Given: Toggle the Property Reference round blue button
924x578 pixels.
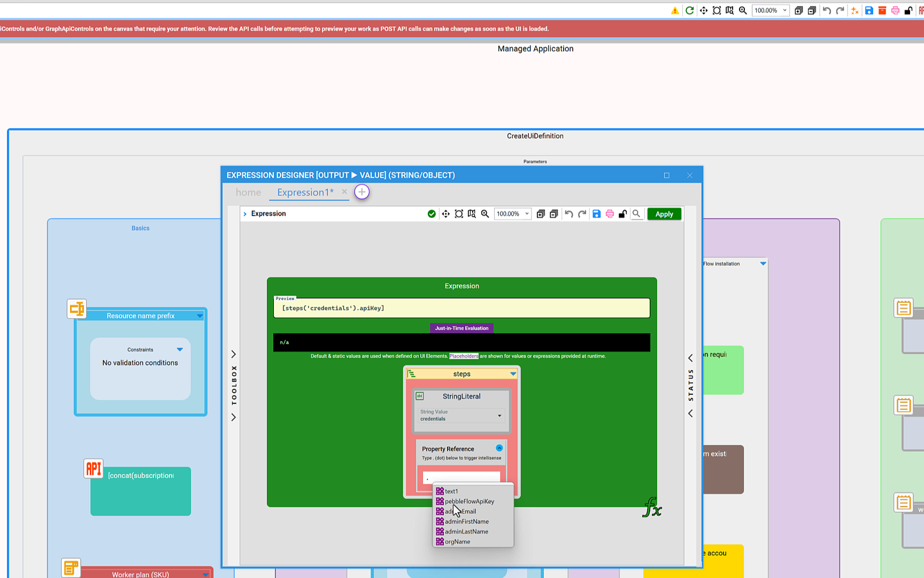Looking at the screenshot, I should pyautogui.click(x=499, y=448).
